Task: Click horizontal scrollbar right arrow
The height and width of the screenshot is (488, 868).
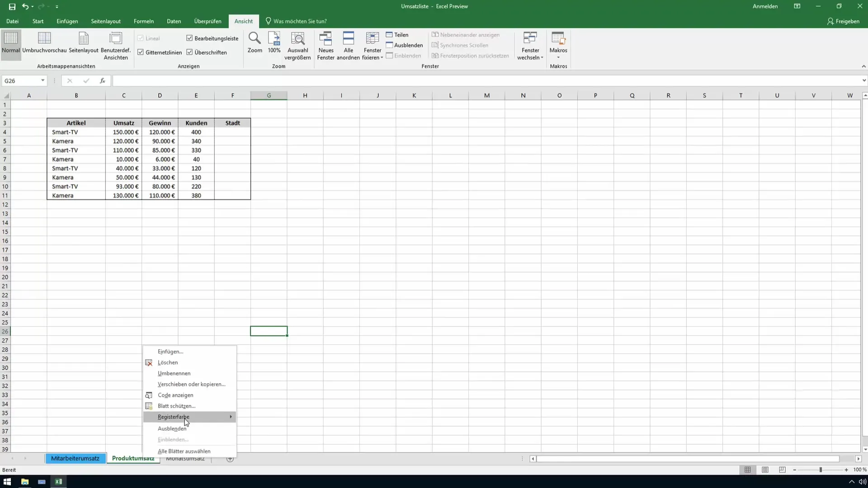Action: coord(858,459)
